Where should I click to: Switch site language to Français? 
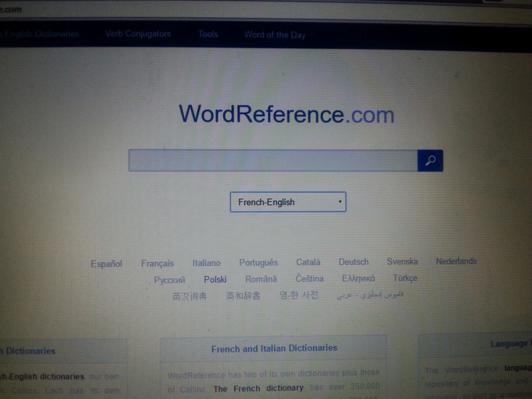157,263
